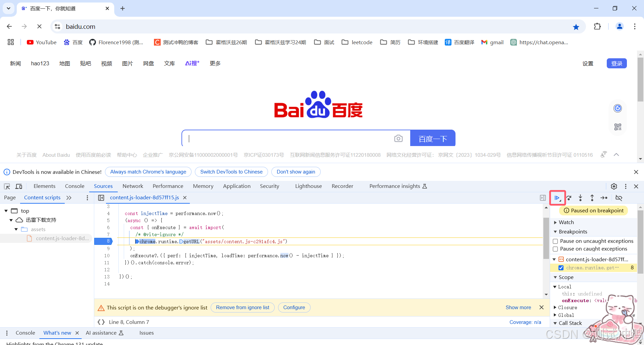This screenshot has height=345, width=644.
Task: Toggle breakpoint on line 8 gutter
Action: pos(104,241)
